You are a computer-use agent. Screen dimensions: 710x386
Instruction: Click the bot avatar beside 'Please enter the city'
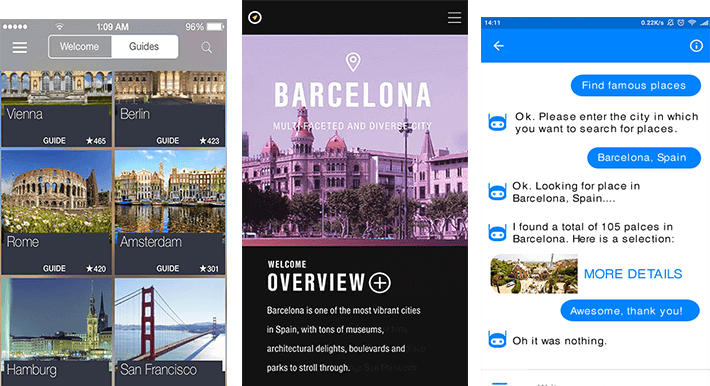497,122
